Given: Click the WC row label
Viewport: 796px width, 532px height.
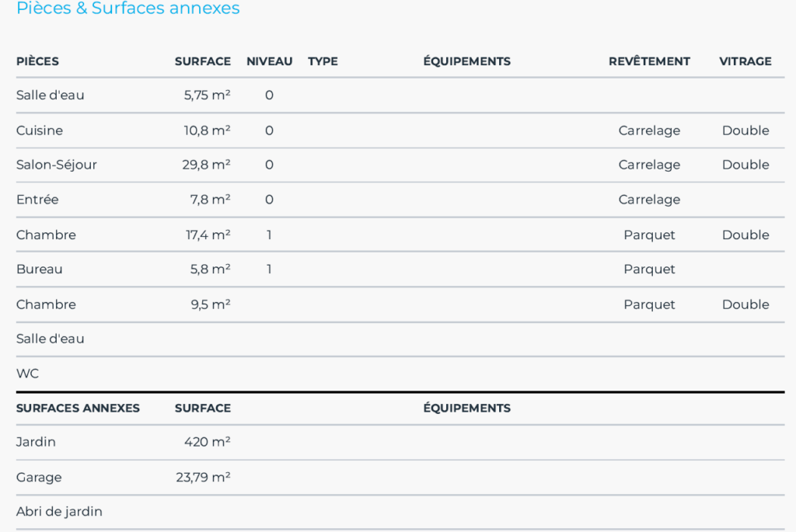Looking at the screenshot, I should coord(27,374).
